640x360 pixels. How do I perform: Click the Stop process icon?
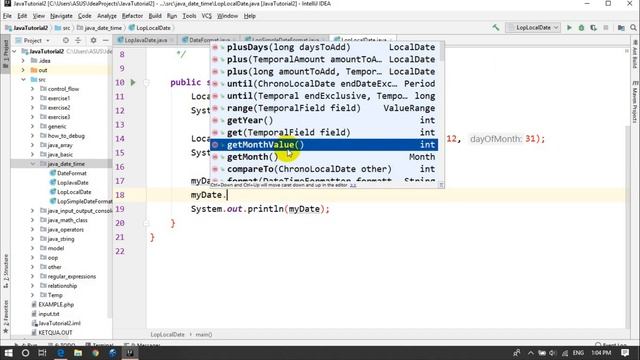606,28
